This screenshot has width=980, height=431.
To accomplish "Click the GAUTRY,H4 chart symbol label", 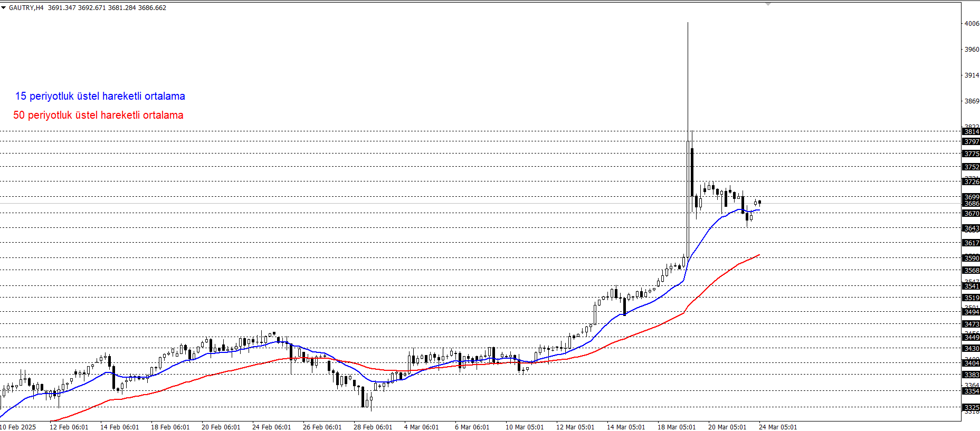I will point(26,8).
